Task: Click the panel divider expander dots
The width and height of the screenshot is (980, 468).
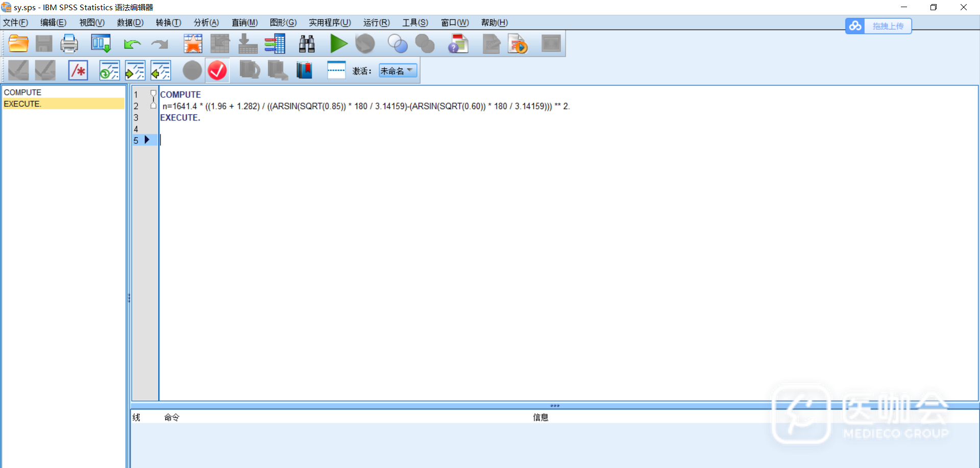Action: (x=555, y=406)
